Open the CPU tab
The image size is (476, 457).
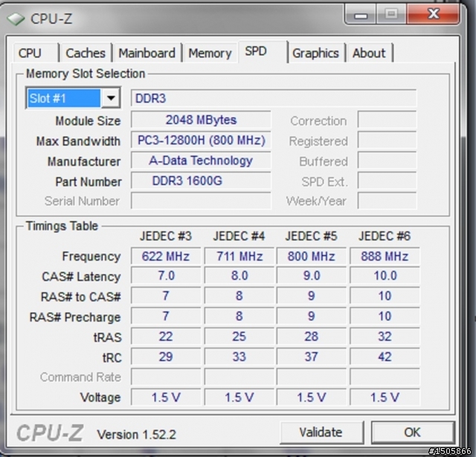point(36,53)
